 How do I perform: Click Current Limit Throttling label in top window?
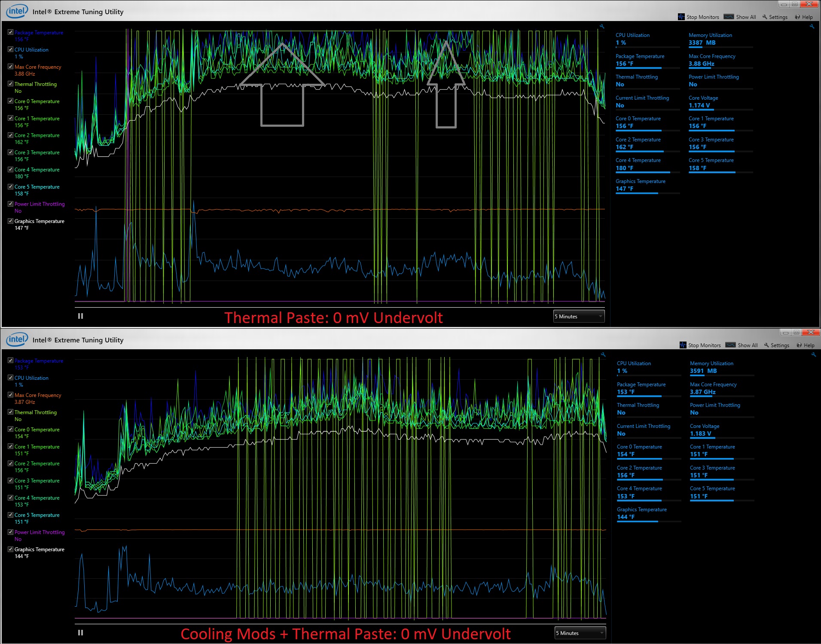click(x=642, y=98)
